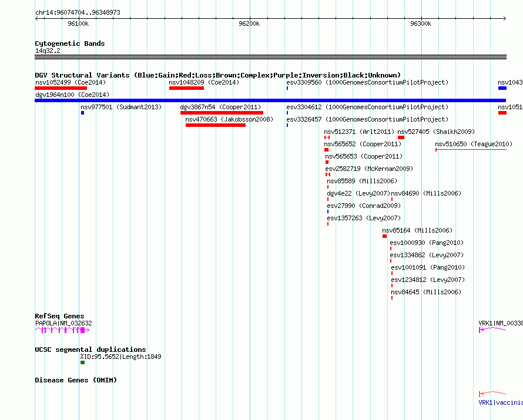Click the red dgv3867n54 loss bar

point(222,113)
